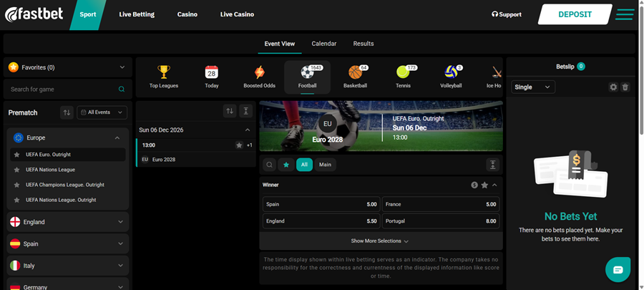Bet on England at 5.50
Image resolution: width=644 pixels, height=290 pixels.
[321, 221]
